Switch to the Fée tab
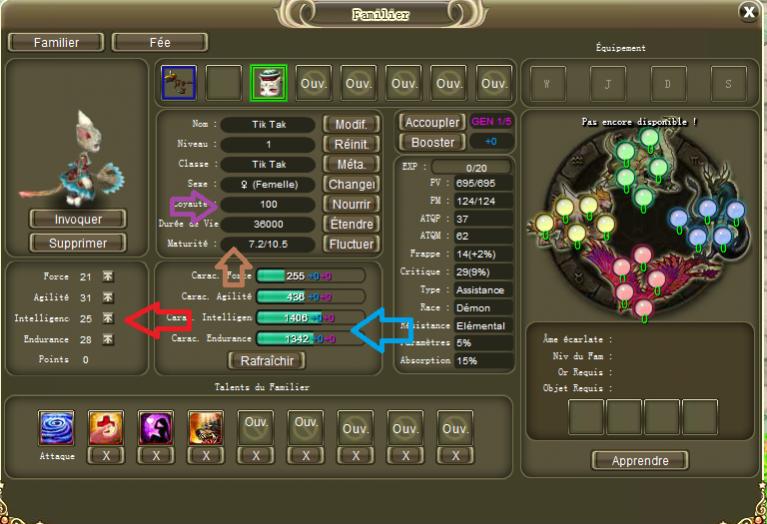The image size is (767, 524). pos(159,43)
